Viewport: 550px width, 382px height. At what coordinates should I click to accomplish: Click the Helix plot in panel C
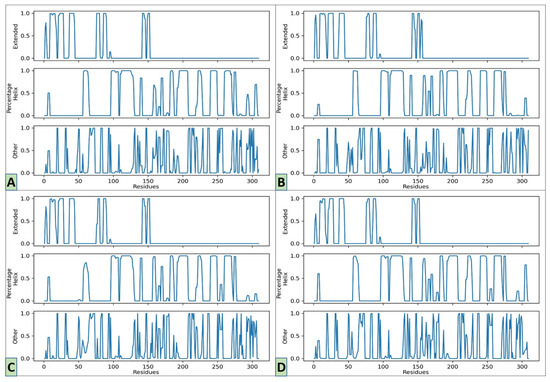coord(151,278)
